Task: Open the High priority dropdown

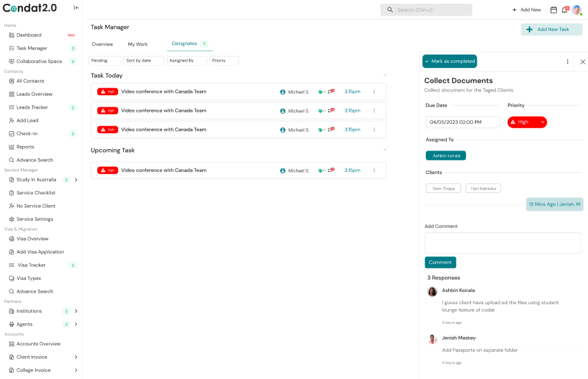Action: coord(527,122)
